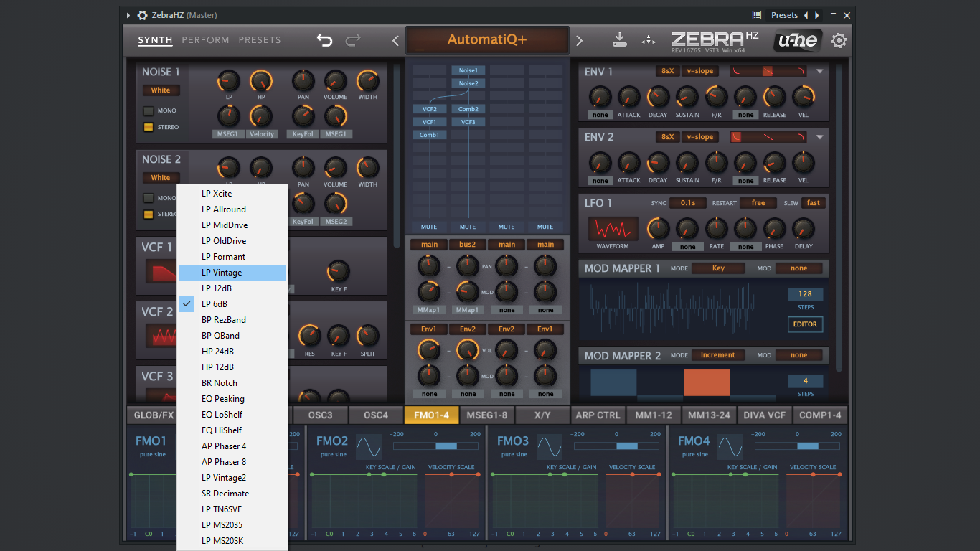Screen dimensions: 980x551
Task: Click the LFO 1 waveform display
Action: [613, 229]
